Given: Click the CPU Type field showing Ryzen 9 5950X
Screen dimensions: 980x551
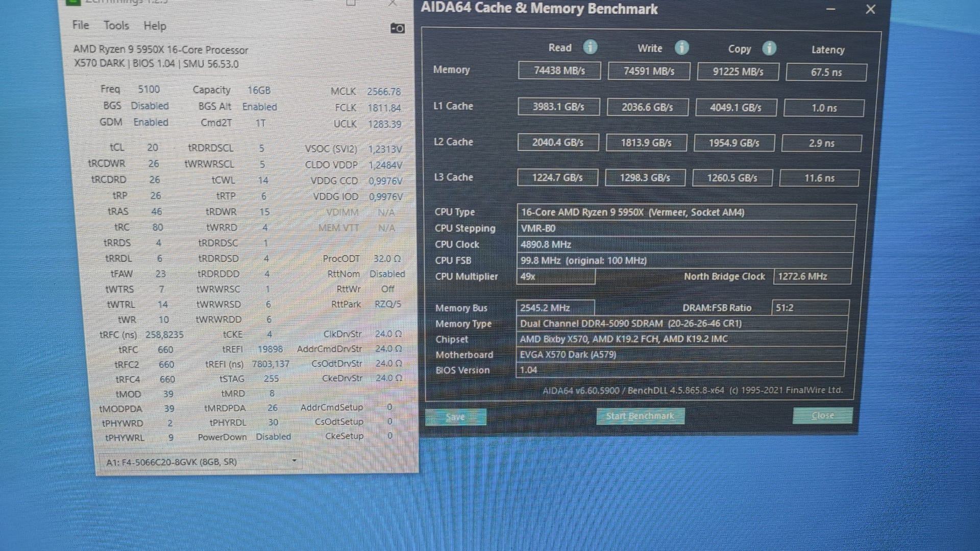Looking at the screenshot, I should coord(687,212).
